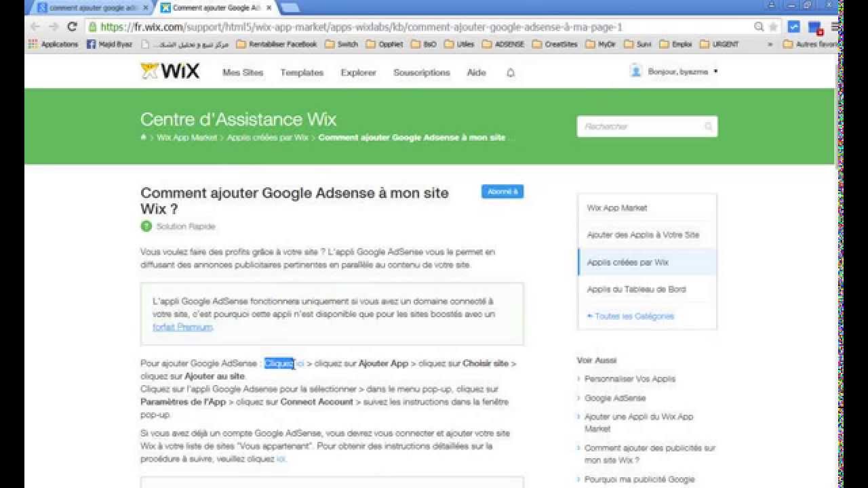
Task: Open the Majid Byaz Facebook bookmark
Action: [x=109, y=44]
